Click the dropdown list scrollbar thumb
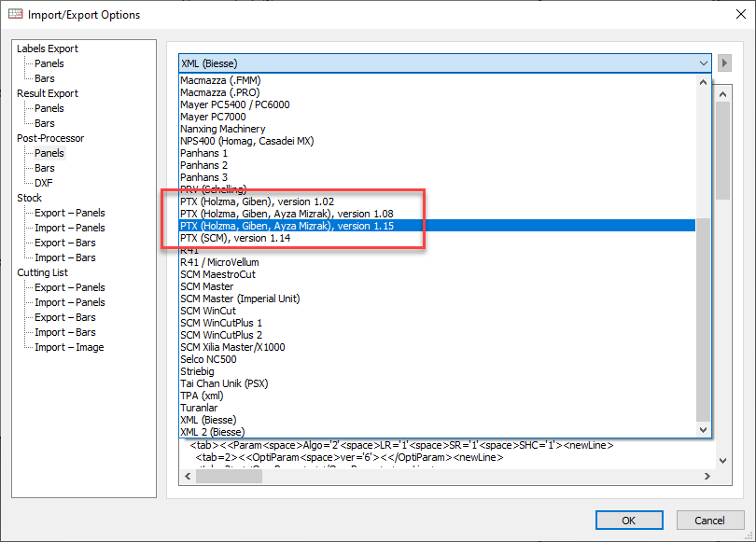The width and height of the screenshot is (756, 542). 703,320
